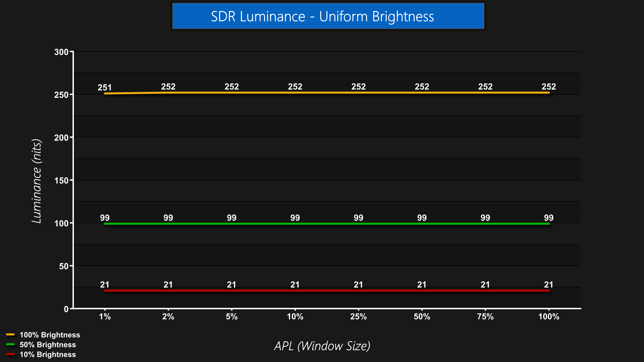This screenshot has width=644, height=362.
Task: Click the 21 data label at 50%
Action: [x=422, y=285]
